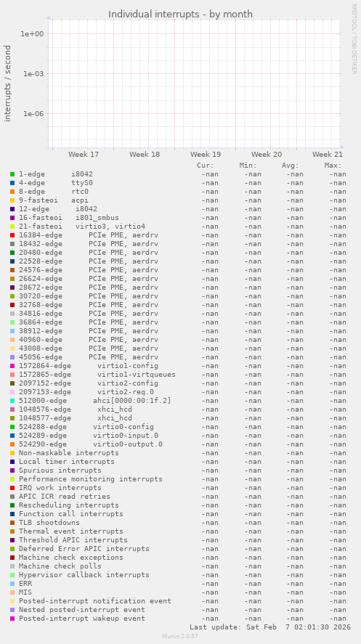
Task: Click the Munin 2.0.57 footer text
Action: pos(180,636)
